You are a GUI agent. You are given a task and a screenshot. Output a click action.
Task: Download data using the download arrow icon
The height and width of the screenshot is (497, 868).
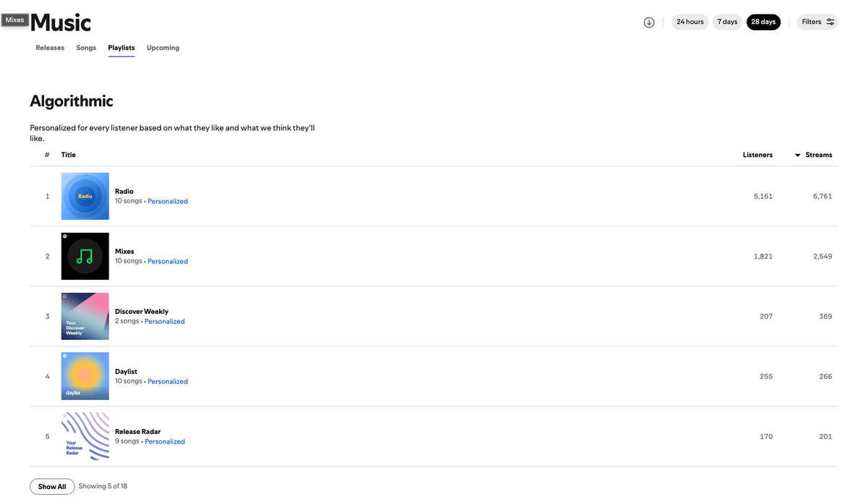point(649,22)
